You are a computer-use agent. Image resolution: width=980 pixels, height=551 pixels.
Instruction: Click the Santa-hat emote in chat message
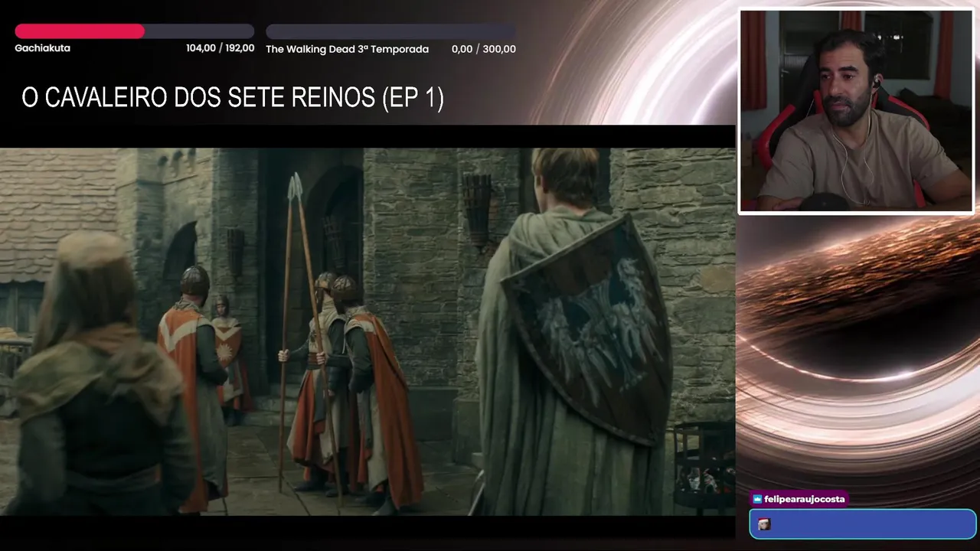pos(763,524)
